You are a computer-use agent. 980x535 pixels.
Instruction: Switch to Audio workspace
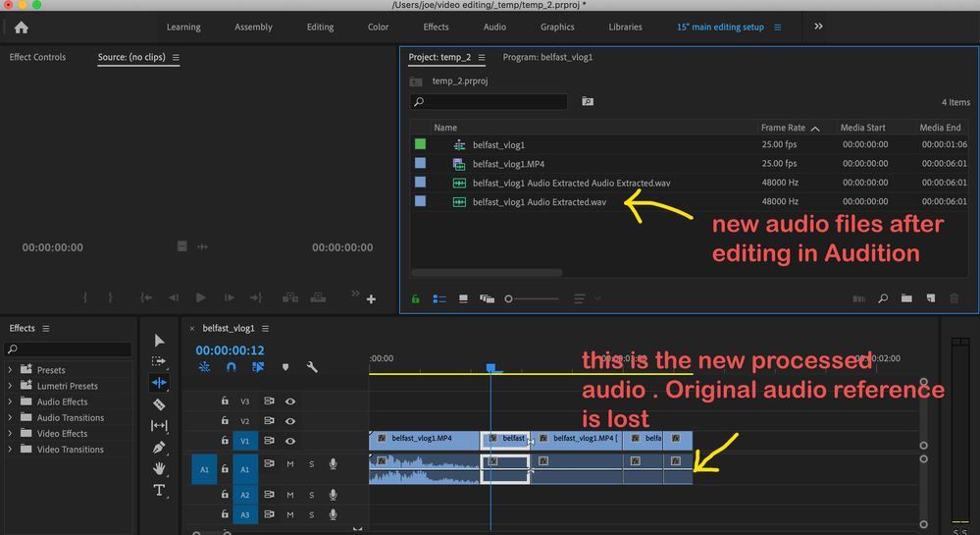coord(494,27)
